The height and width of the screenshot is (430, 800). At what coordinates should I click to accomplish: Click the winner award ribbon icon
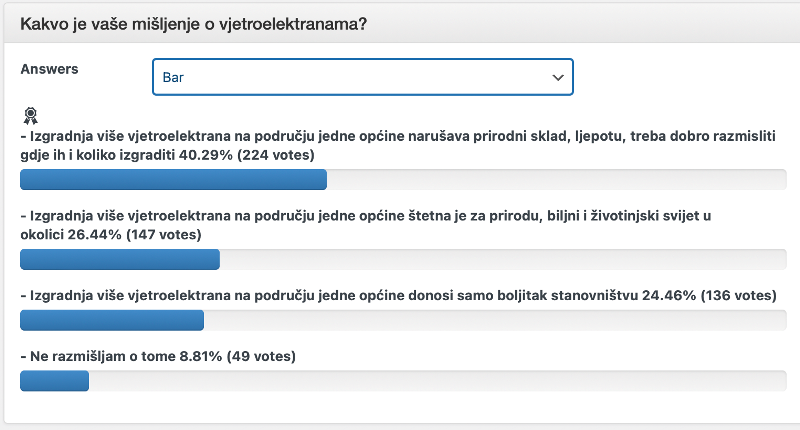[30, 115]
